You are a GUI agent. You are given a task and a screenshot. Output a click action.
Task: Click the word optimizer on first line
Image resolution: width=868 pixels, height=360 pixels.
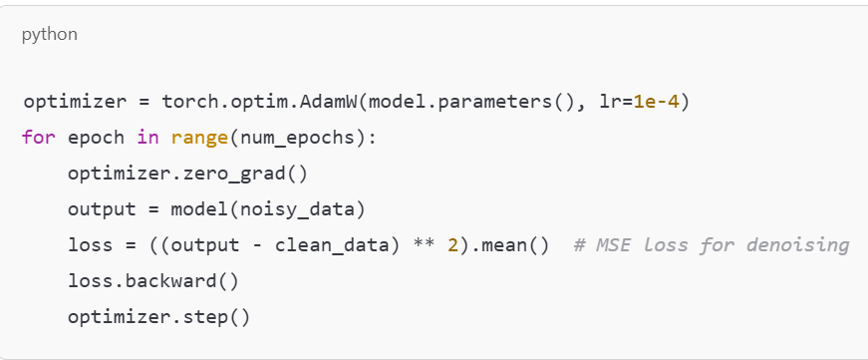point(75,103)
